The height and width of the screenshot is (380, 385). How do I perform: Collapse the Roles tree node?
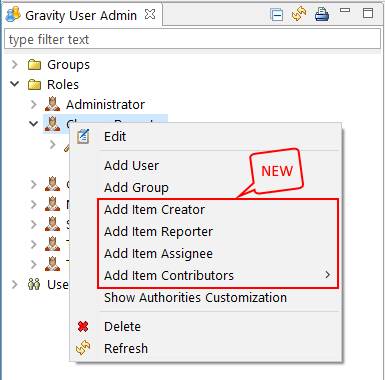point(15,84)
